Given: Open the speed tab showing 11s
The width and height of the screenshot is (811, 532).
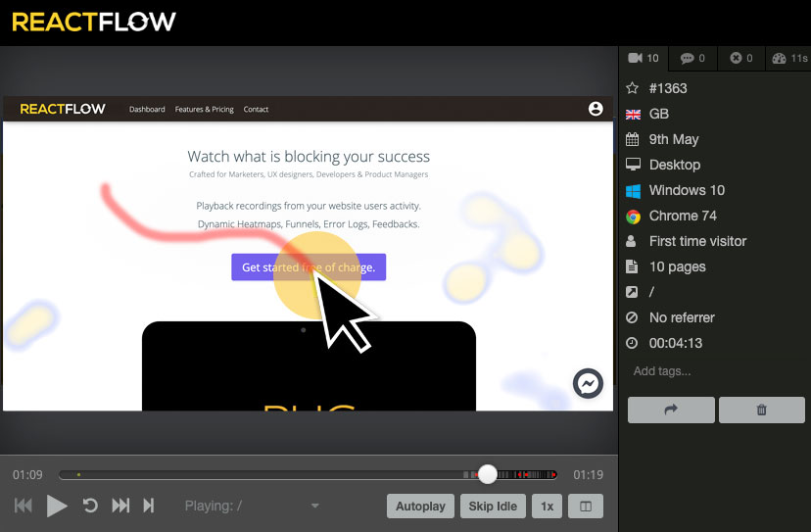Looking at the screenshot, I should tap(788, 59).
